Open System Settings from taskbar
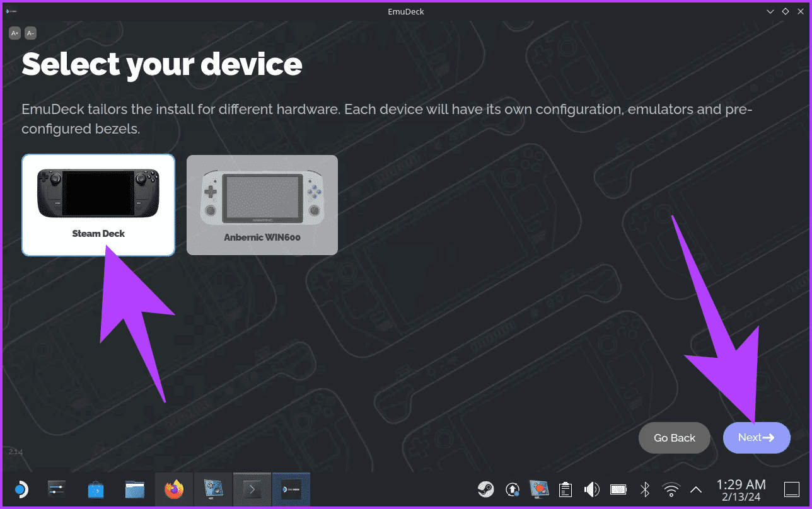This screenshot has height=509, width=812. (x=57, y=489)
